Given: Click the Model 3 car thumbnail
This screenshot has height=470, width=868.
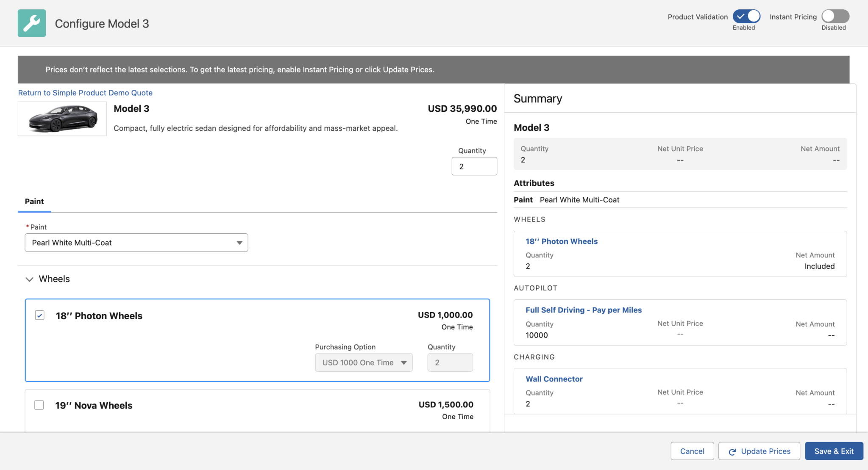Looking at the screenshot, I should (x=62, y=119).
